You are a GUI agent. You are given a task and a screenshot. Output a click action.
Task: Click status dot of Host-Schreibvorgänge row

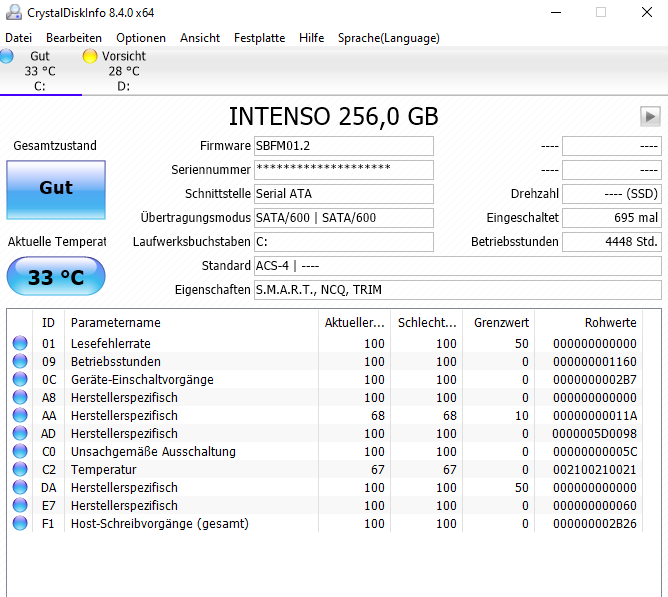pyautogui.click(x=20, y=523)
